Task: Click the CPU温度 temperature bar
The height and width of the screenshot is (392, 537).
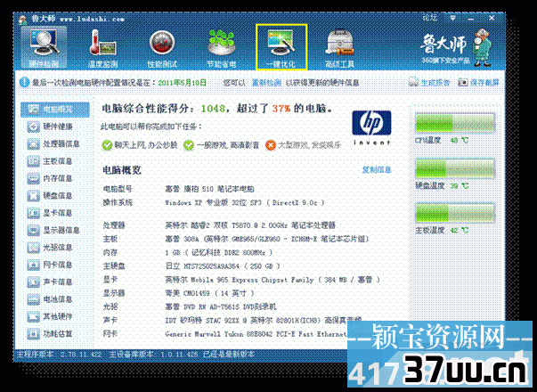Action: coord(455,123)
